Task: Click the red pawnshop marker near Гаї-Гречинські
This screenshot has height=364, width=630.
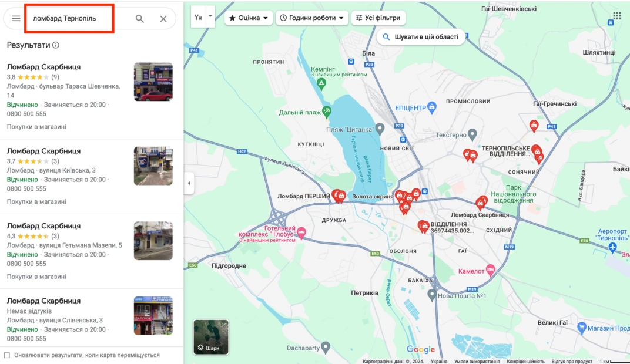Action: 534,126
